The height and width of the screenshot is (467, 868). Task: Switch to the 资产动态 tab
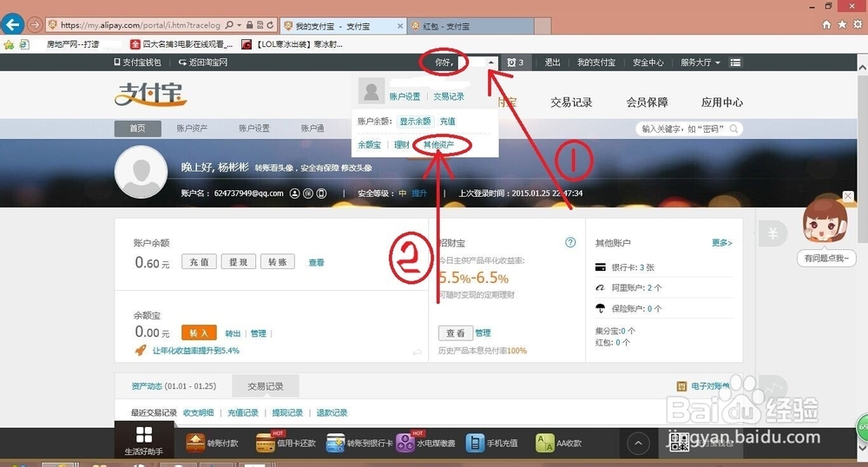174,386
